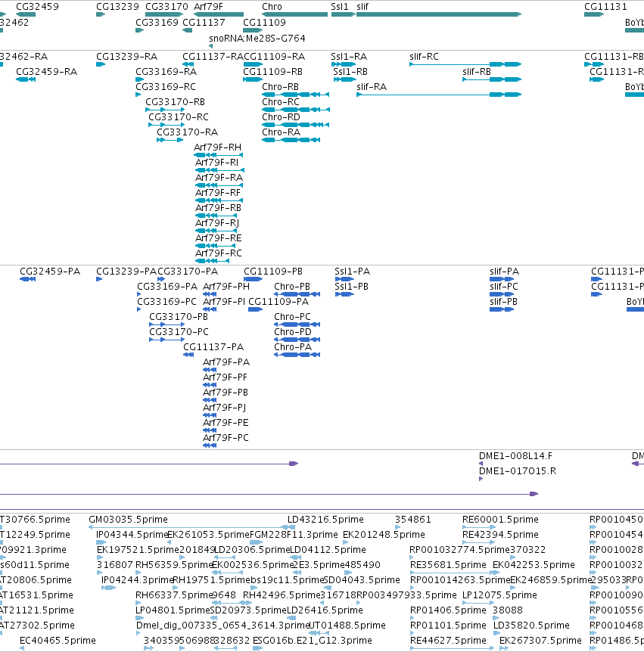644x652 pixels.
Task: Click transcript CG11109-RB label
Action: [x=272, y=72]
